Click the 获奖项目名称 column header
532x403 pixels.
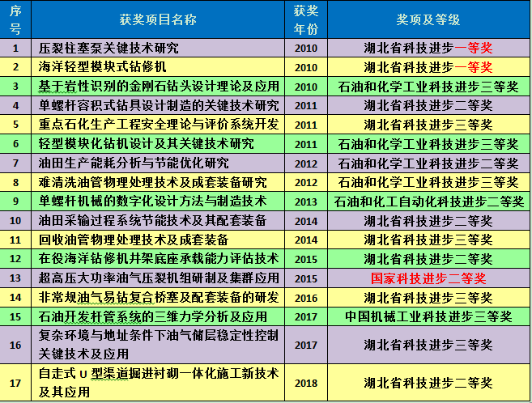point(161,19)
